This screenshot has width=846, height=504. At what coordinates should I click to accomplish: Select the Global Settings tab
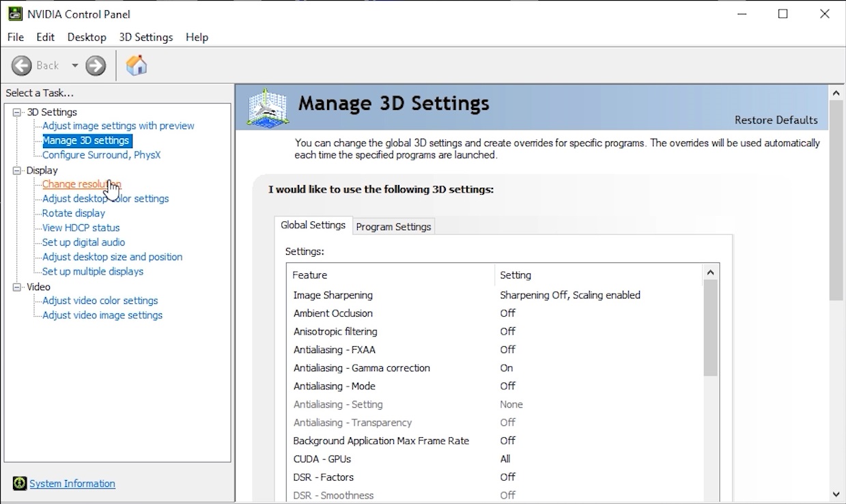pyautogui.click(x=313, y=225)
